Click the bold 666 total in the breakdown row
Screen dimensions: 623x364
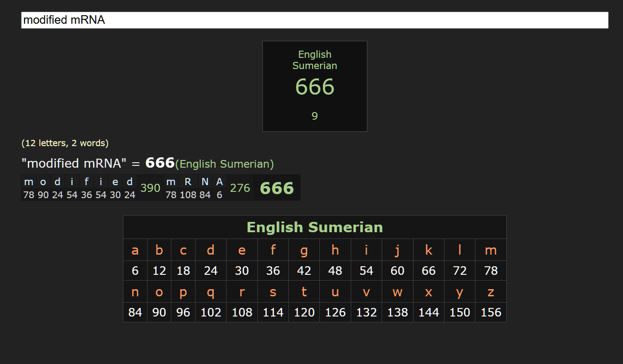pyautogui.click(x=277, y=188)
